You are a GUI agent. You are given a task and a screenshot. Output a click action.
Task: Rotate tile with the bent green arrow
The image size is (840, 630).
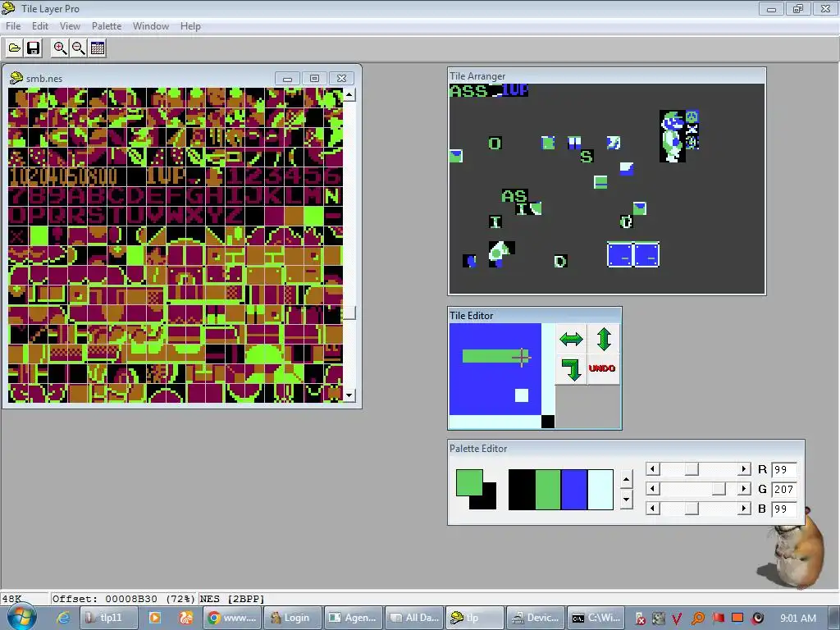click(x=571, y=369)
